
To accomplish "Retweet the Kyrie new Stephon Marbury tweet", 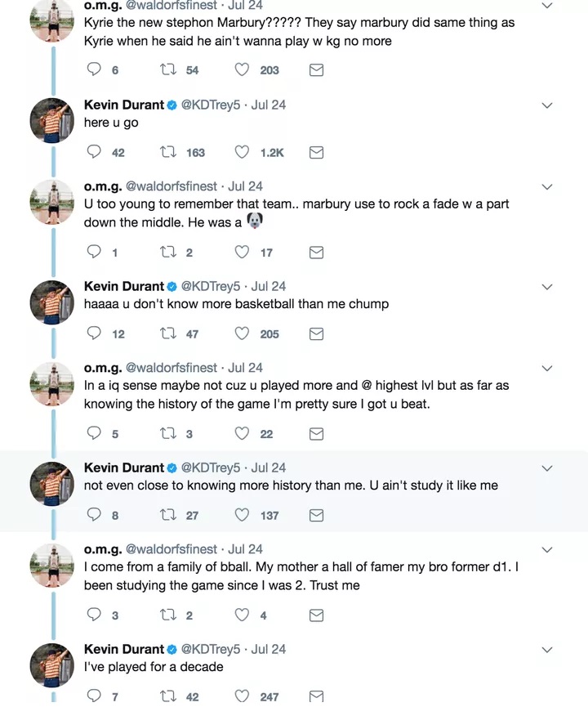I will coord(169,70).
